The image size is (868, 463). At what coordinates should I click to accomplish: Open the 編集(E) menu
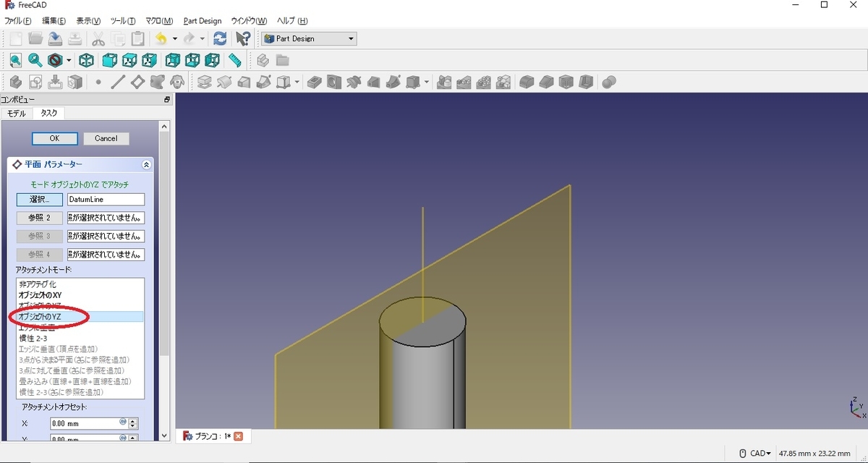(x=54, y=21)
